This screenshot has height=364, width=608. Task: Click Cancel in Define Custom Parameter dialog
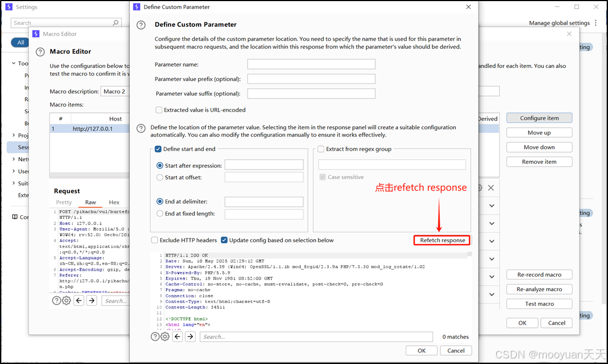click(x=456, y=351)
